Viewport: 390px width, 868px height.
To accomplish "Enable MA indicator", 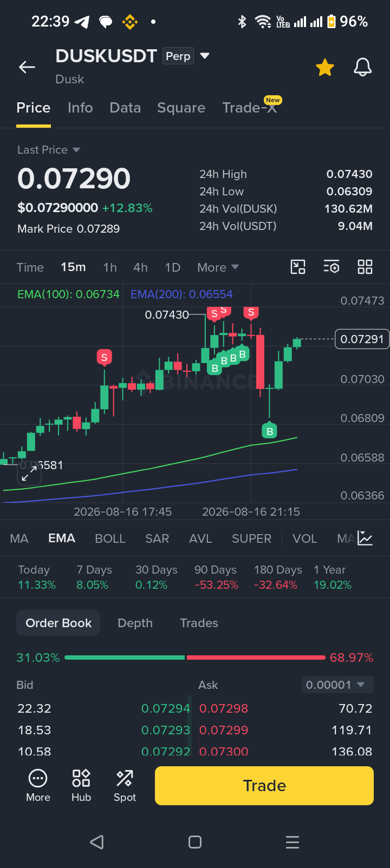I will click(19, 538).
